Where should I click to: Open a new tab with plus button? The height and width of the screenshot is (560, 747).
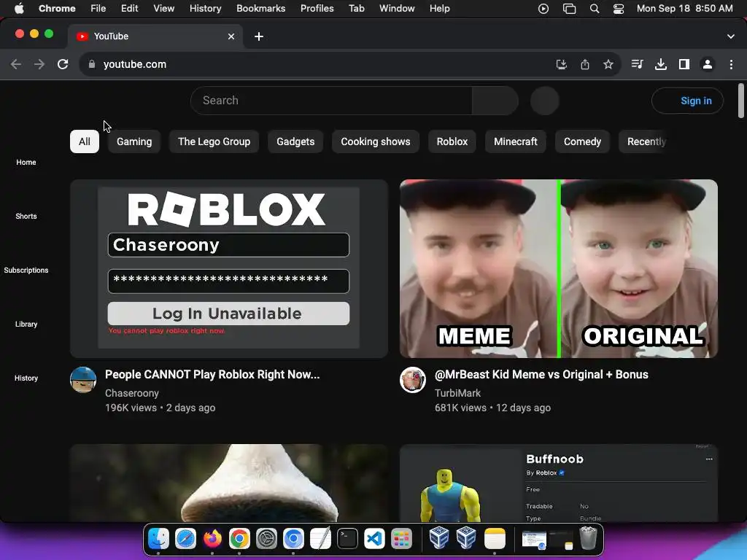coord(259,36)
